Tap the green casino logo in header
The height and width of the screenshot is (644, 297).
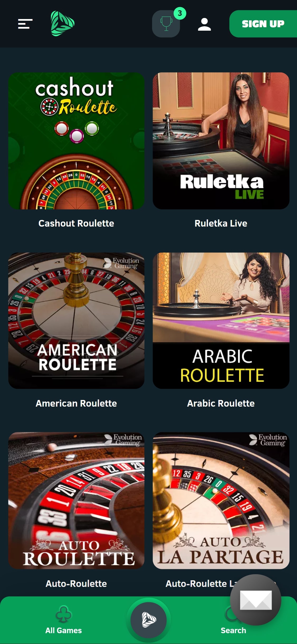(63, 24)
